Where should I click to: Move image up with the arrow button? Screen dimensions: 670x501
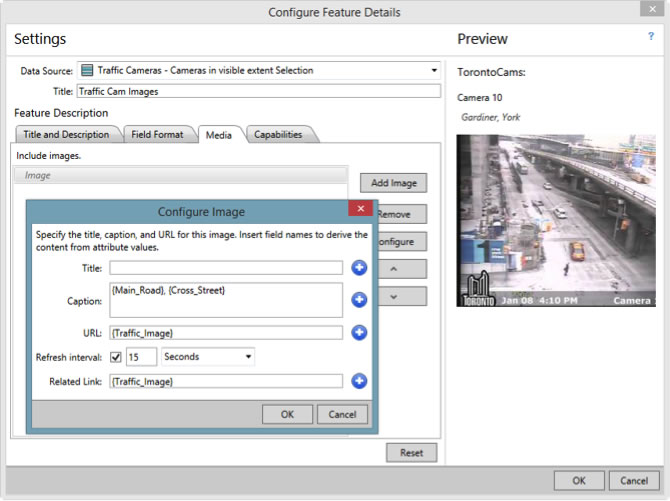(x=402, y=269)
